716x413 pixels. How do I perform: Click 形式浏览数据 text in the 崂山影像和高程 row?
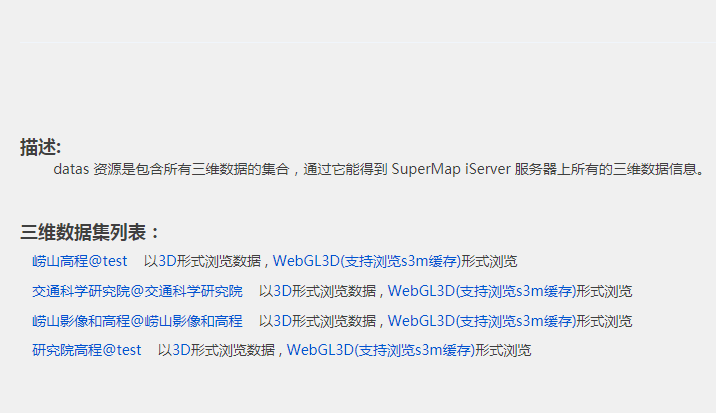click(x=334, y=321)
